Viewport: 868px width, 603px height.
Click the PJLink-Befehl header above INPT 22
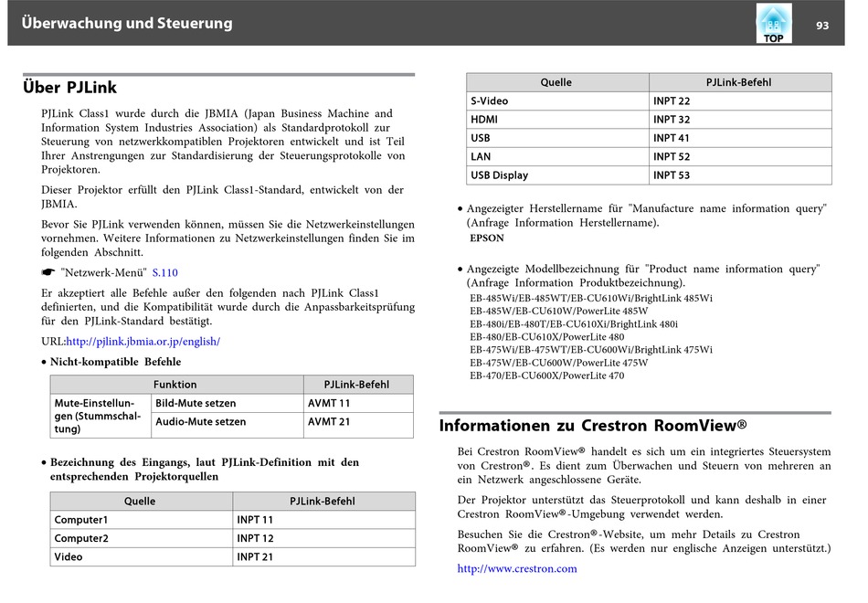740,82
